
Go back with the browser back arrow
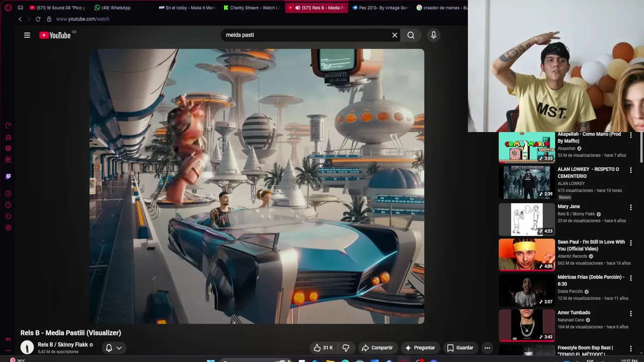[20, 19]
